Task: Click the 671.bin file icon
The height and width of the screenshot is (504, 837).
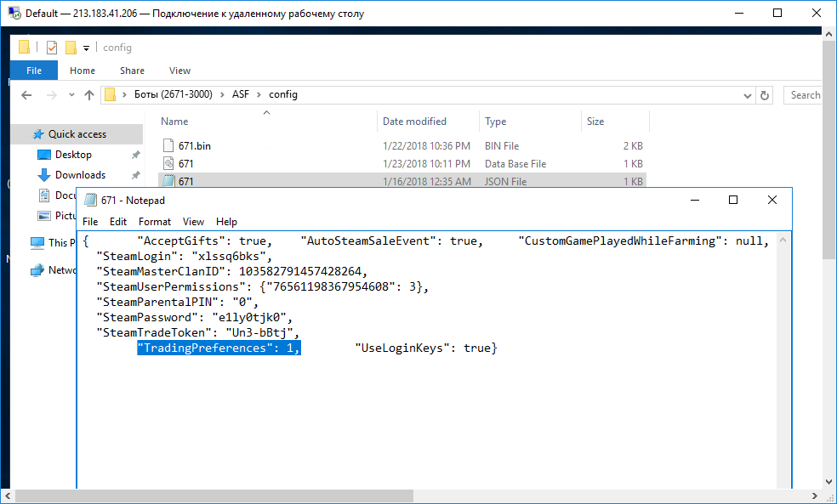Action: [x=168, y=145]
